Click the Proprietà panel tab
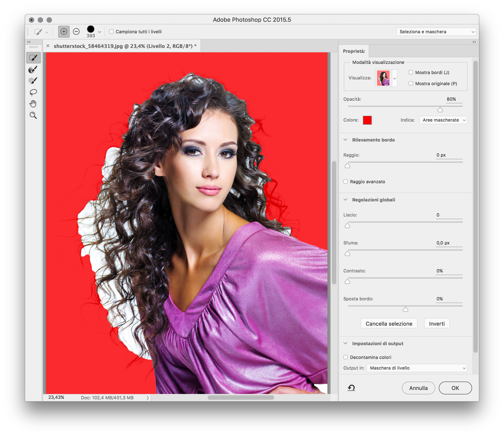 click(x=354, y=51)
